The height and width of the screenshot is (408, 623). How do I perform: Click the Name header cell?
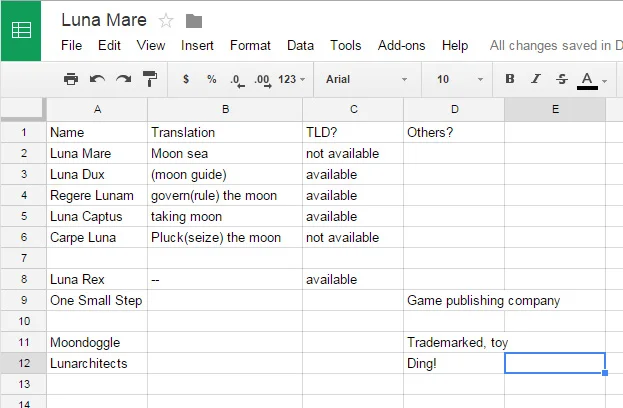(97, 132)
